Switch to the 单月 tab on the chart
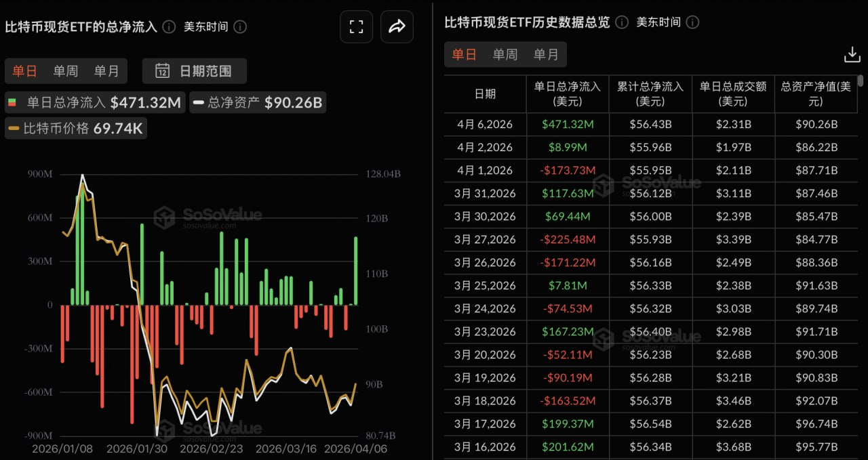The image size is (868, 460). click(x=107, y=70)
